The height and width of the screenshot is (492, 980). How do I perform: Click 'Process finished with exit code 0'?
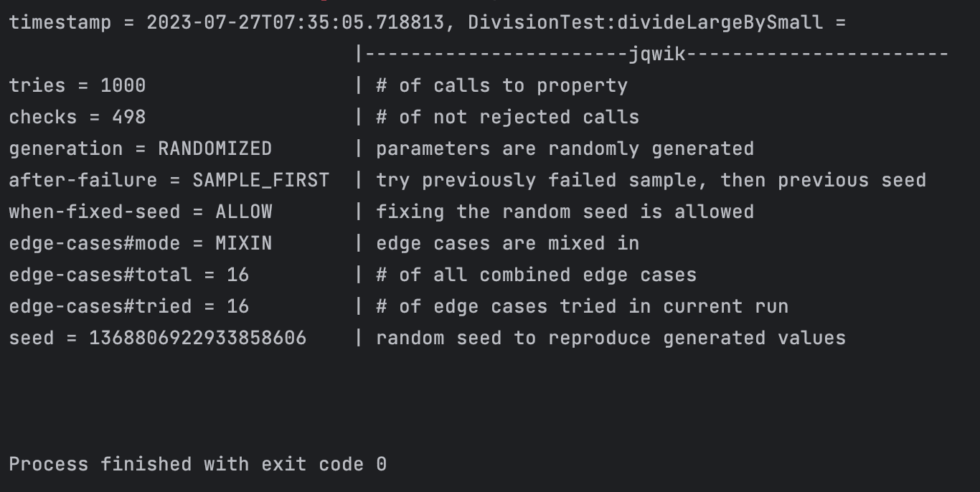(x=198, y=464)
